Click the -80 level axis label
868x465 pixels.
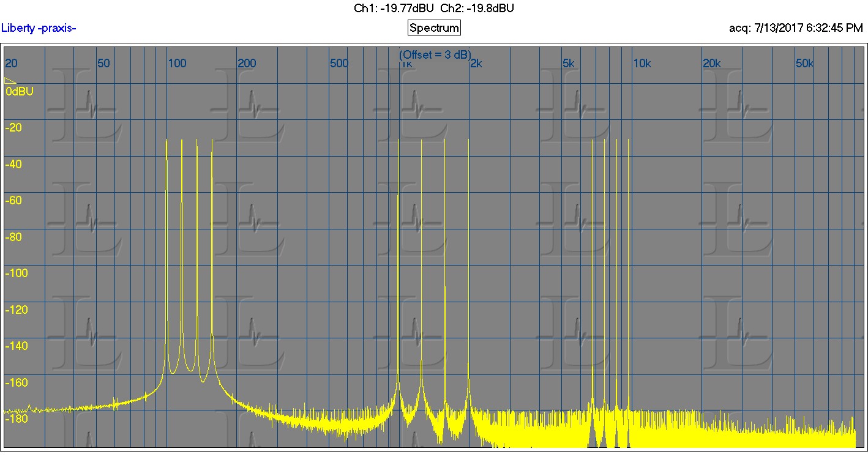13,237
